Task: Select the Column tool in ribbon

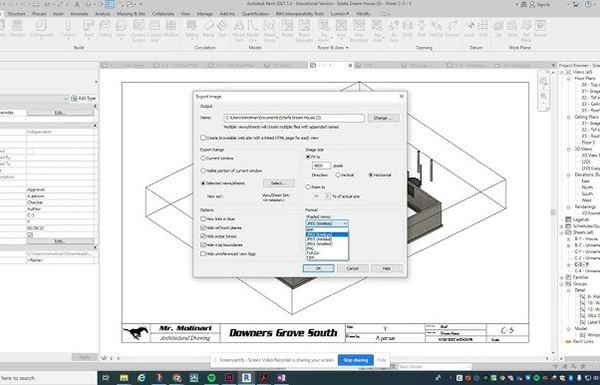Action: coord(68,29)
